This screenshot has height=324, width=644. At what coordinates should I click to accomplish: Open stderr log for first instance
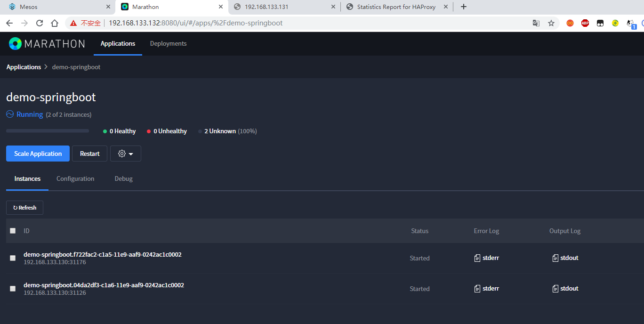pyautogui.click(x=487, y=258)
